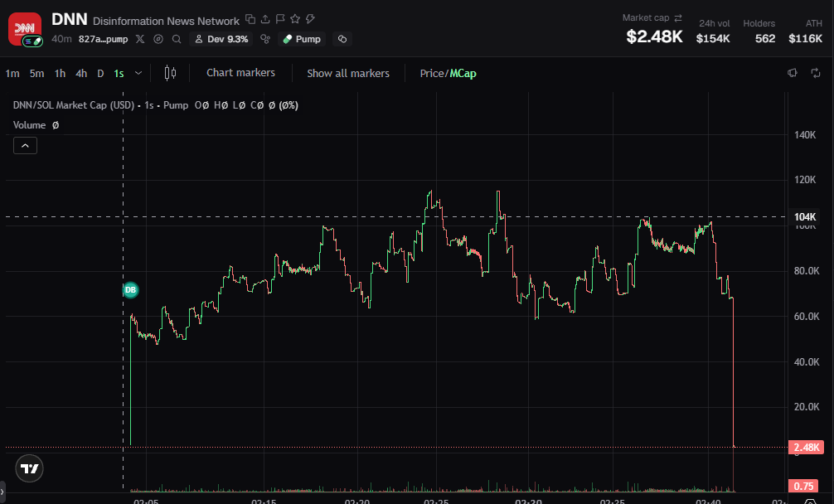This screenshot has height=504, width=834.
Task: Click the 562 holders count
Action: tap(765, 38)
